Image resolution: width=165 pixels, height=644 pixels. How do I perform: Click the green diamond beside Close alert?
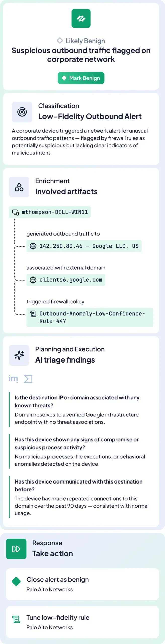(x=16, y=581)
